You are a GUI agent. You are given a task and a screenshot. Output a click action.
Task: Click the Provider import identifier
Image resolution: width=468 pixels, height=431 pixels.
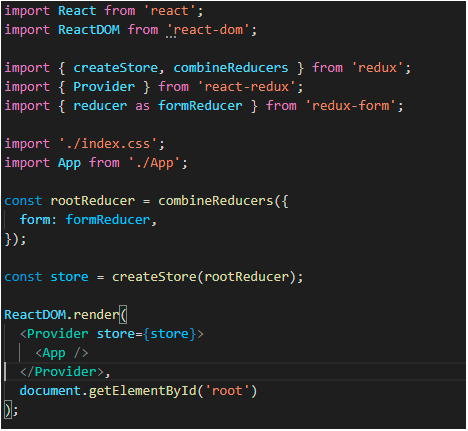click(x=104, y=87)
